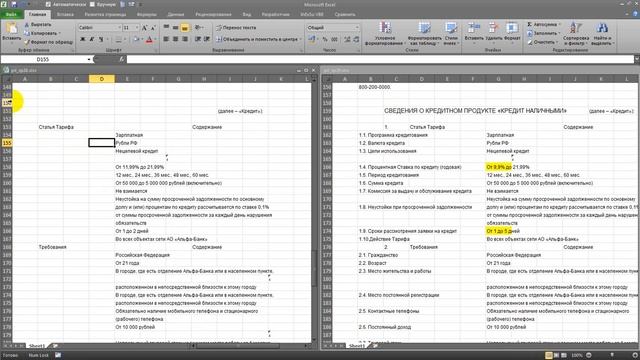The height and width of the screenshot is (360, 640).
Task: Switch to the Insert (Вставка) ribbon tab
Action: (65, 14)
